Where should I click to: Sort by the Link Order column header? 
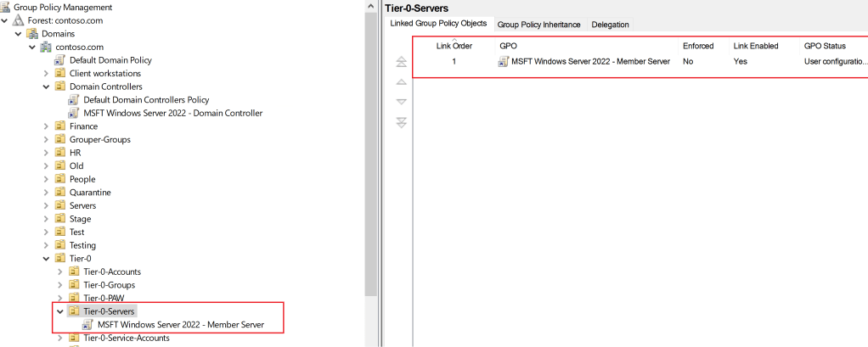point(454,46)
